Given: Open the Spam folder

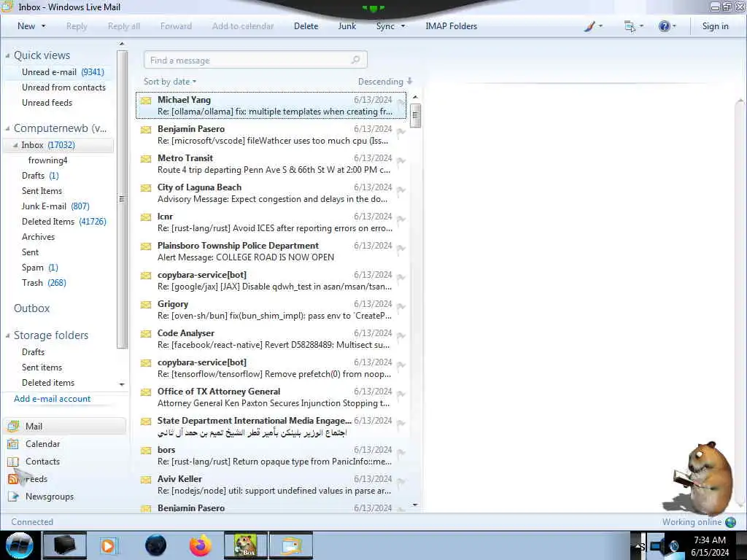Looking at the screenshot, I should pos(40,267).
